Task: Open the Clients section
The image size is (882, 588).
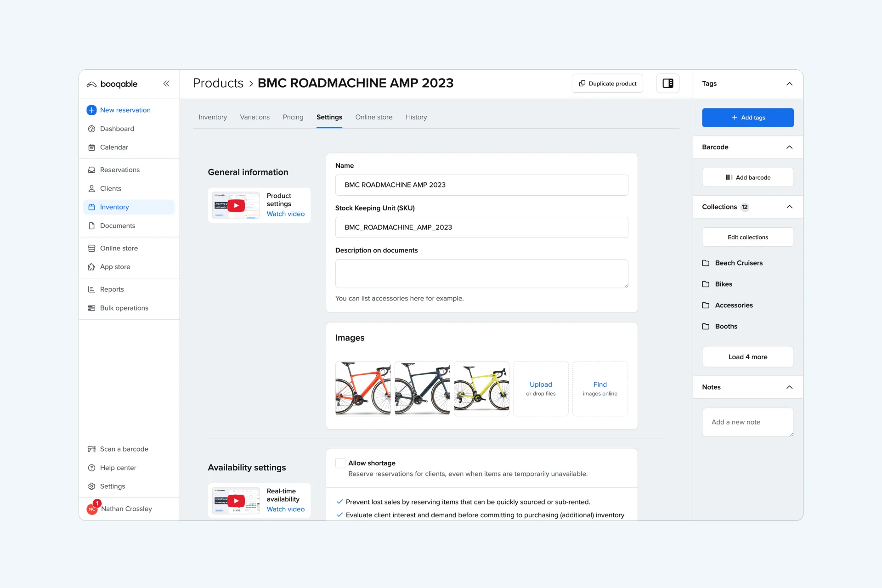Action: tap(110, 189)
